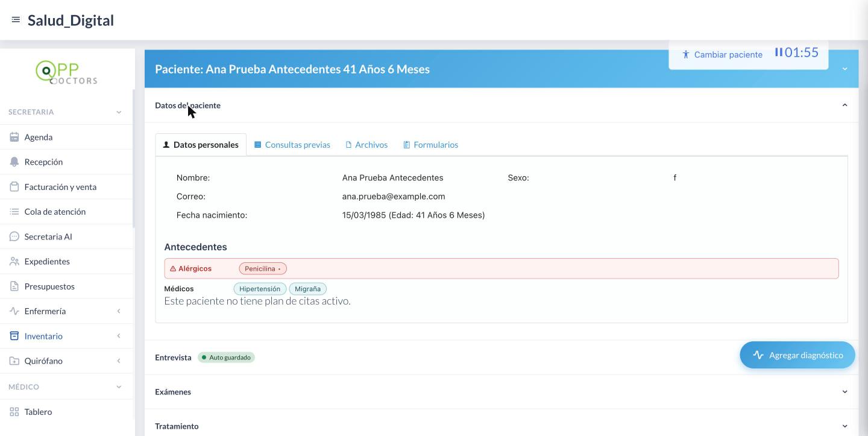
Task: Open the Formularios tab
Action: click(431, 145)
